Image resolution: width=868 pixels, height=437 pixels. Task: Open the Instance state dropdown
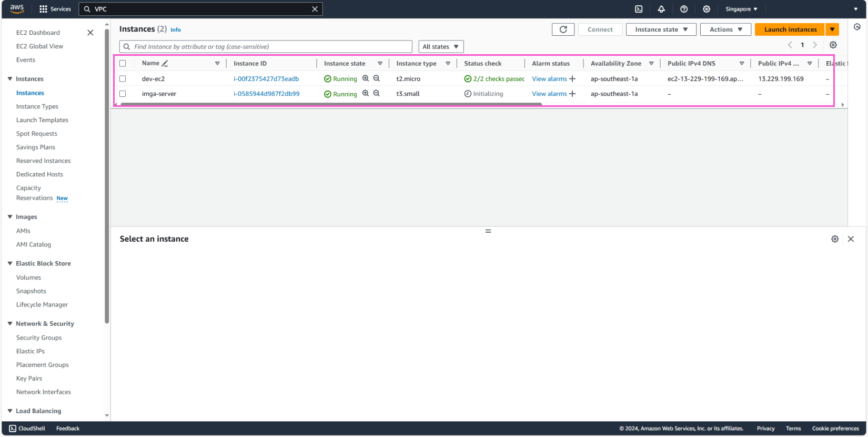coord(661,29)
